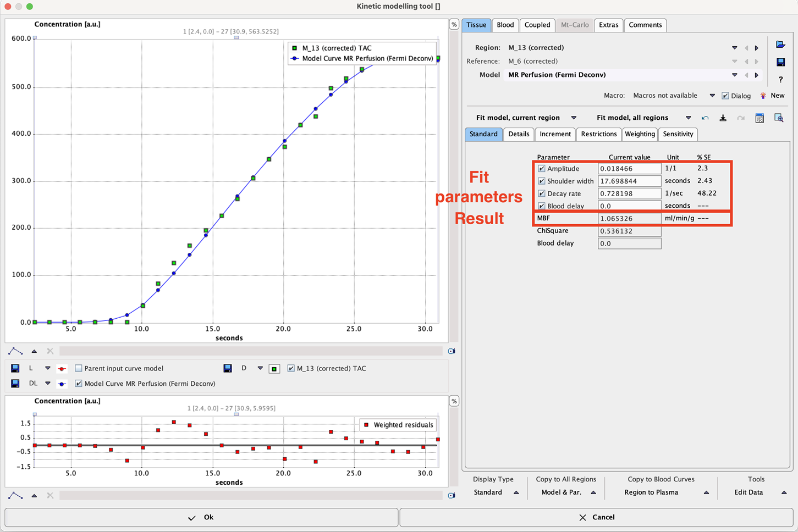
Task: Switch to the next Model with the right arrow
Action: [757, 75]
